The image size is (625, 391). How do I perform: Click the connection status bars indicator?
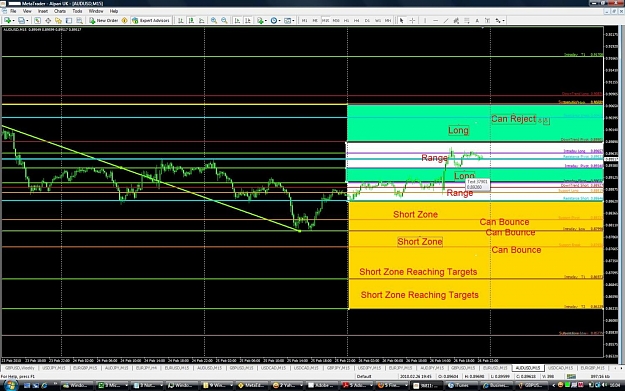point(572,376)
